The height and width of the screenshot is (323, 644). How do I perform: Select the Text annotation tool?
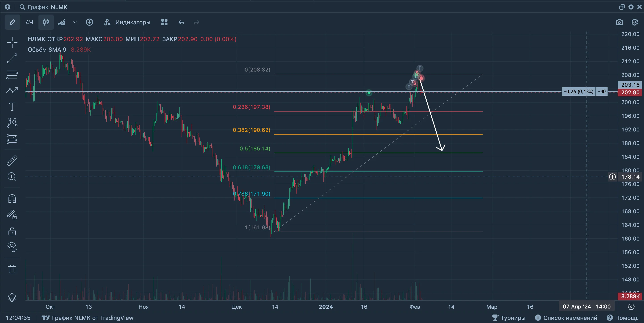[x=12, y=106]
